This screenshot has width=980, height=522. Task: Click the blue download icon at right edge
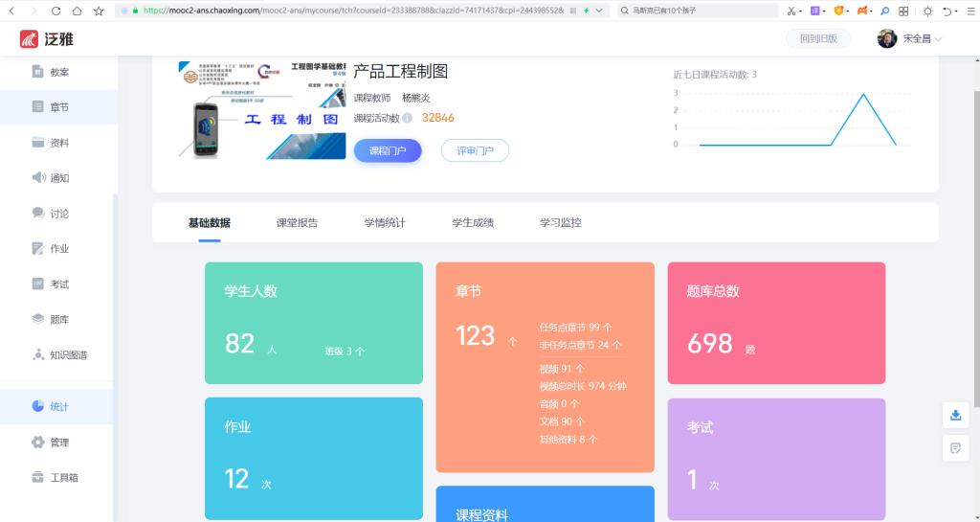[955, 415]
